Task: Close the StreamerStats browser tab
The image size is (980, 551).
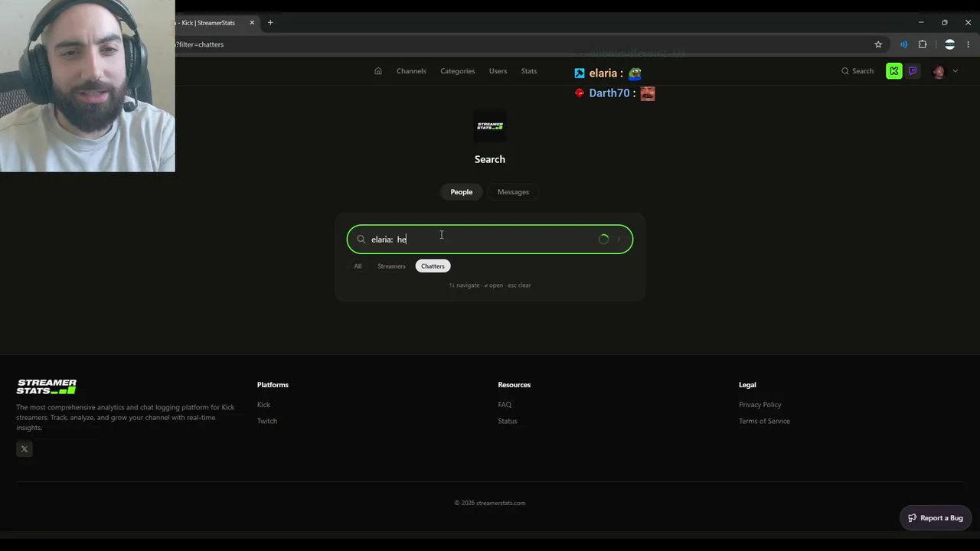Action: coord(252,23)
